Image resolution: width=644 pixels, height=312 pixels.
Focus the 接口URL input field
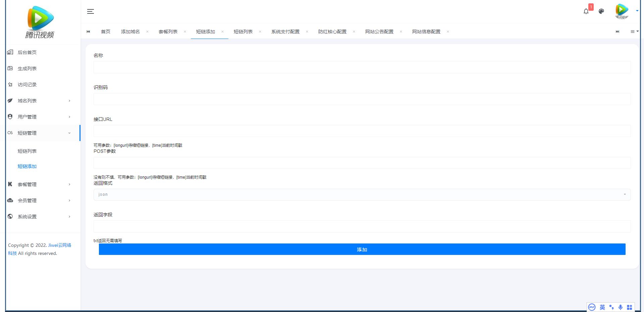pyautogui.click(x=362, y=131)
